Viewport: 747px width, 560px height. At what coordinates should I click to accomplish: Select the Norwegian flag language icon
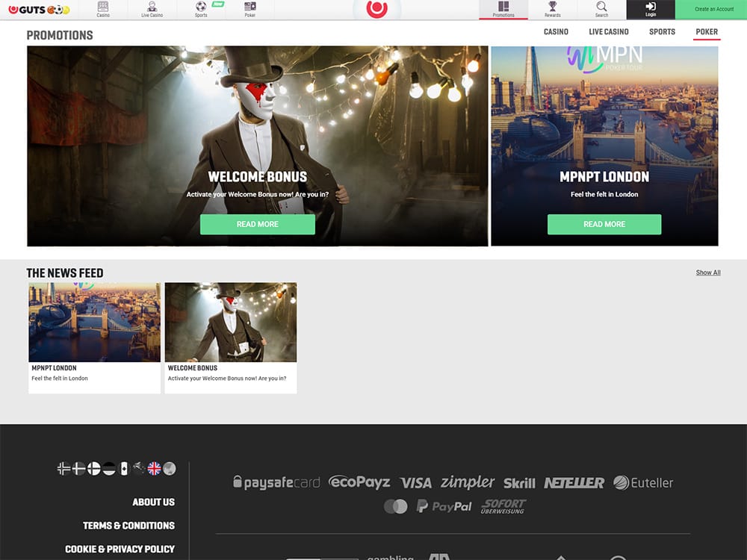pos(63,469)
